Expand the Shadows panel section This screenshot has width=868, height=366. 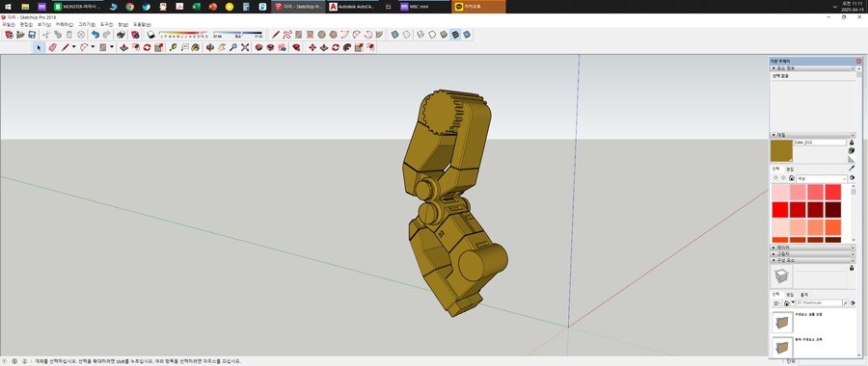[x=773, y=253]
